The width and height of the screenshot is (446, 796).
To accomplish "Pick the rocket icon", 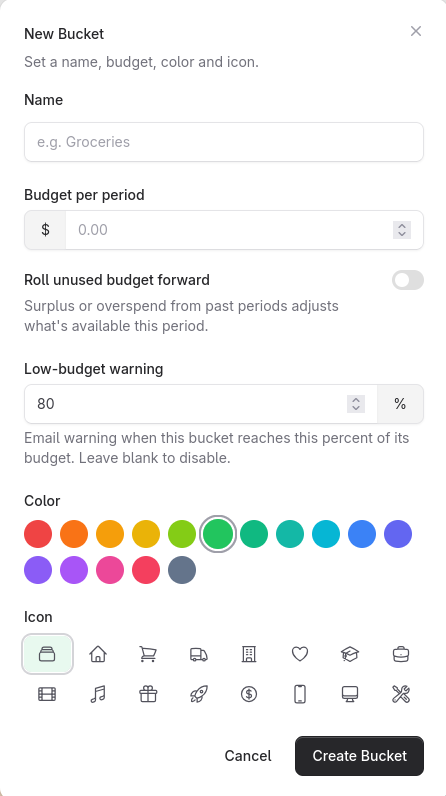I will [199, 694].
